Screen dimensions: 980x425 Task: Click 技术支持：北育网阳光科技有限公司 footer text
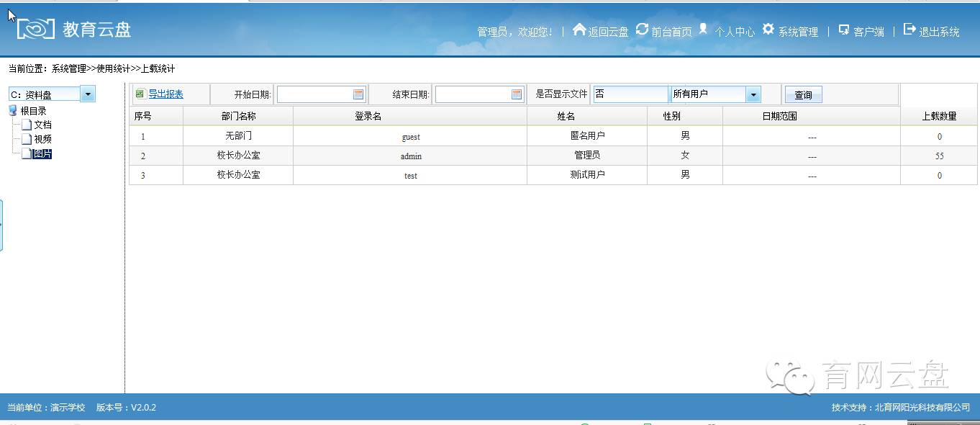click(901, 408)
